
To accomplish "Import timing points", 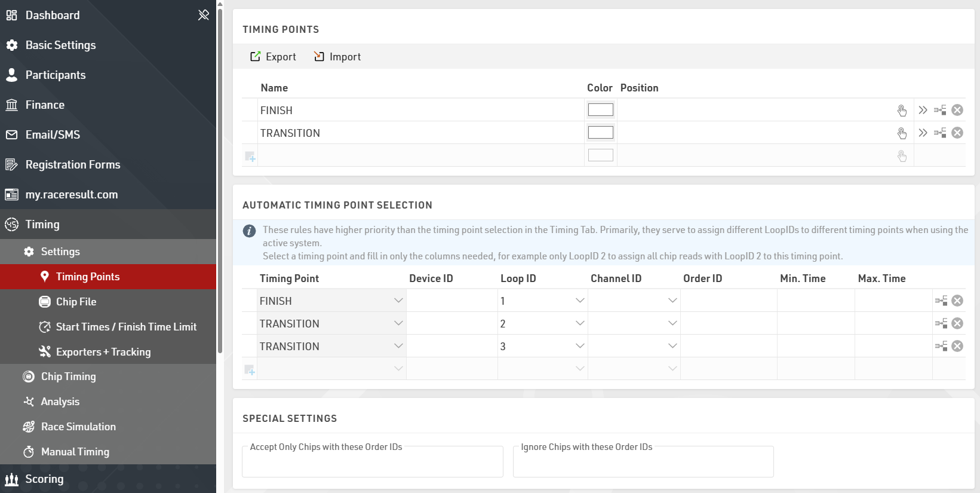I will pyautogui.click(x=337, y=57).
